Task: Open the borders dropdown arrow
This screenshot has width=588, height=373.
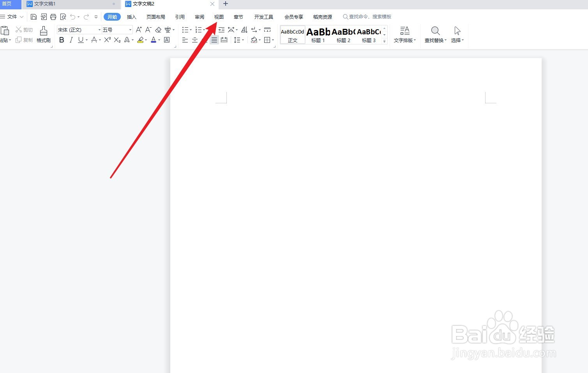Action: (273, 40)
